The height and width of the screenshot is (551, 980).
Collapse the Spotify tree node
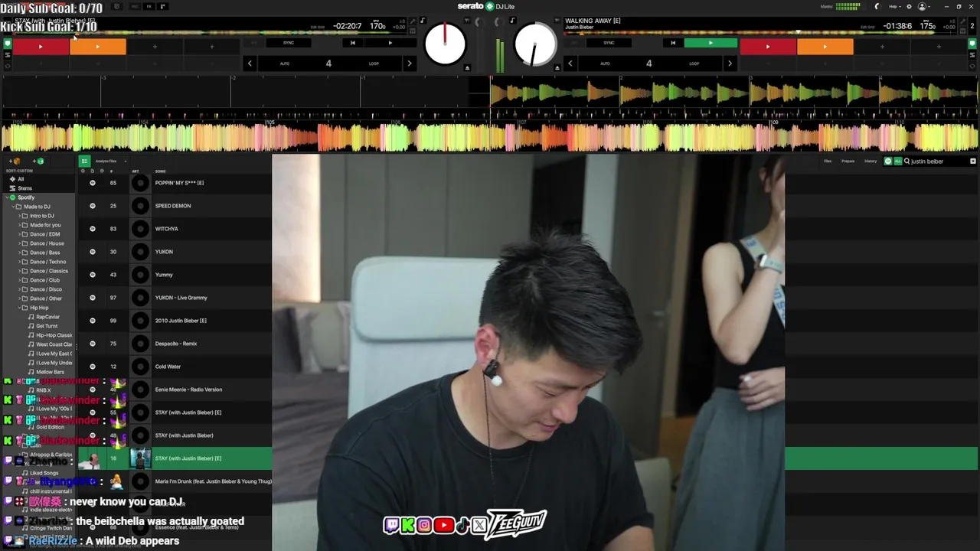tap(7, 197)
